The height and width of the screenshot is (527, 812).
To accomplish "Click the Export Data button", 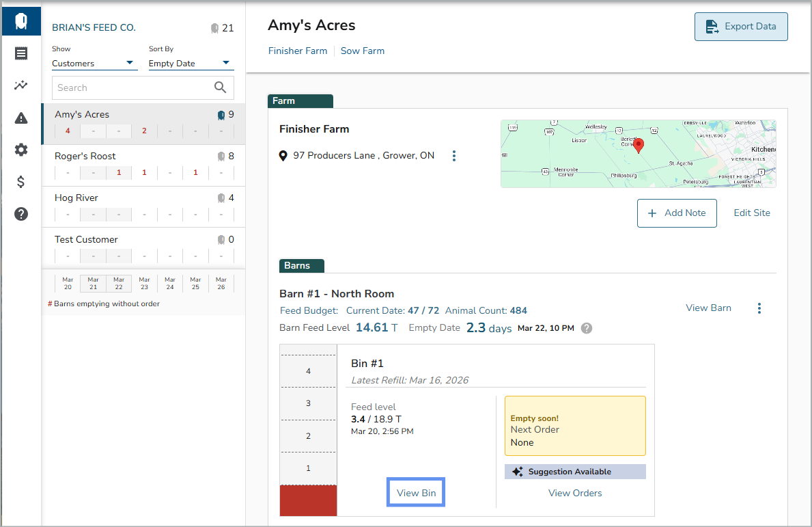I will click(x=741, y=27).
